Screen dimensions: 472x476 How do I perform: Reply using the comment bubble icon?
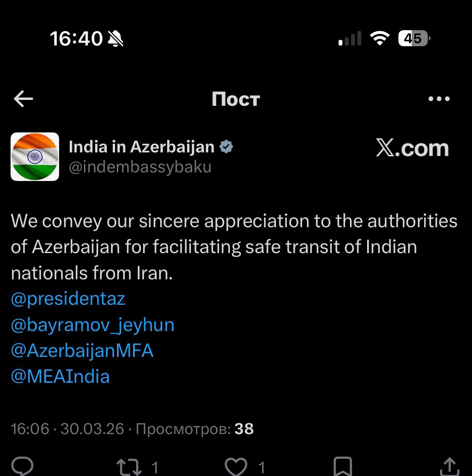22,467
